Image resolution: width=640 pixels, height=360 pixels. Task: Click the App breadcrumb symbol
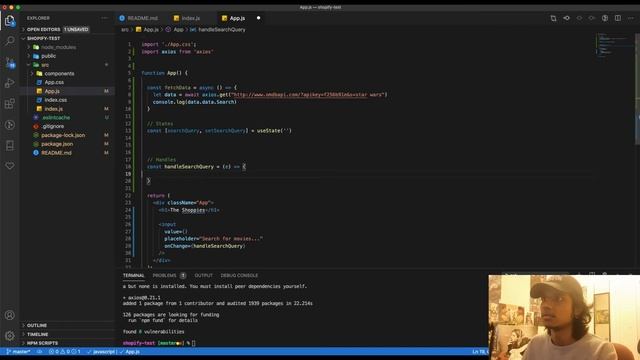coord(175,30)
